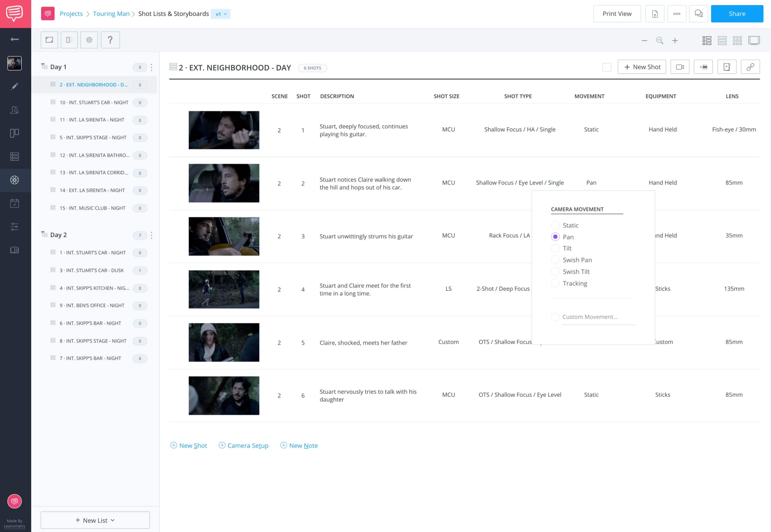771x532 pixels.
Task: Click the storyboard frame icon on toolbar
Action: pos(49,40)
